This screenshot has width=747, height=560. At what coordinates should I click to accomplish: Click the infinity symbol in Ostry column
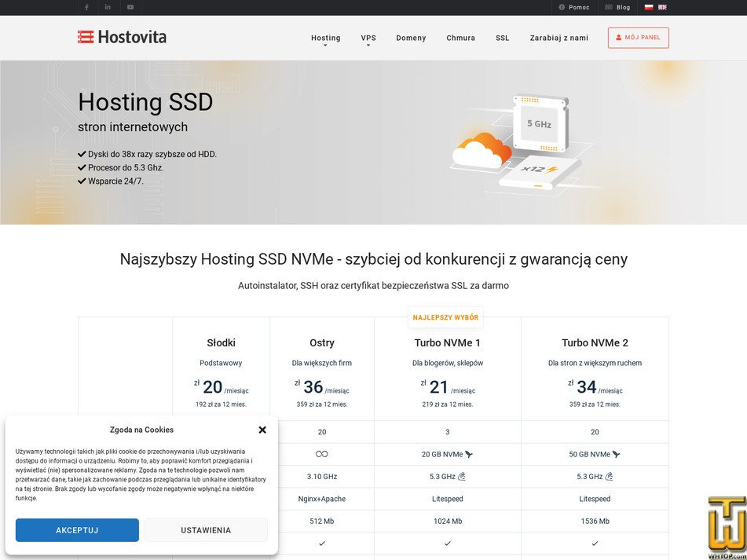[321, 454]
